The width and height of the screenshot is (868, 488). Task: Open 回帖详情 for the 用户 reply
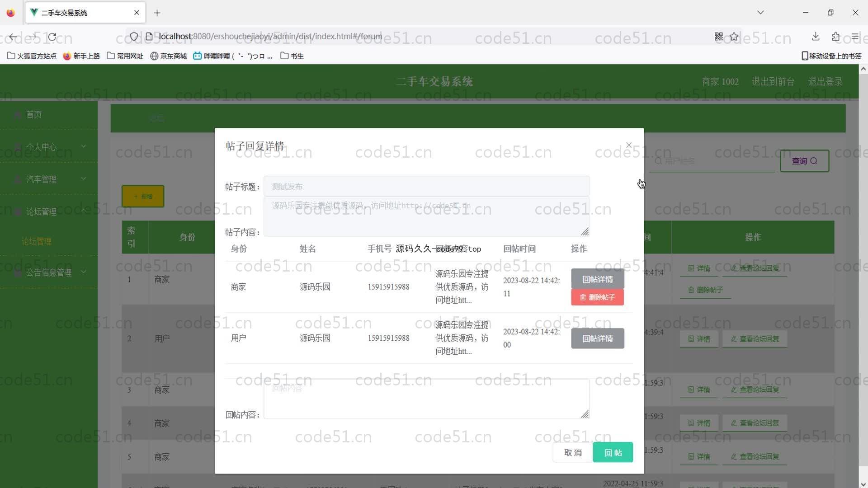[597, 338]
